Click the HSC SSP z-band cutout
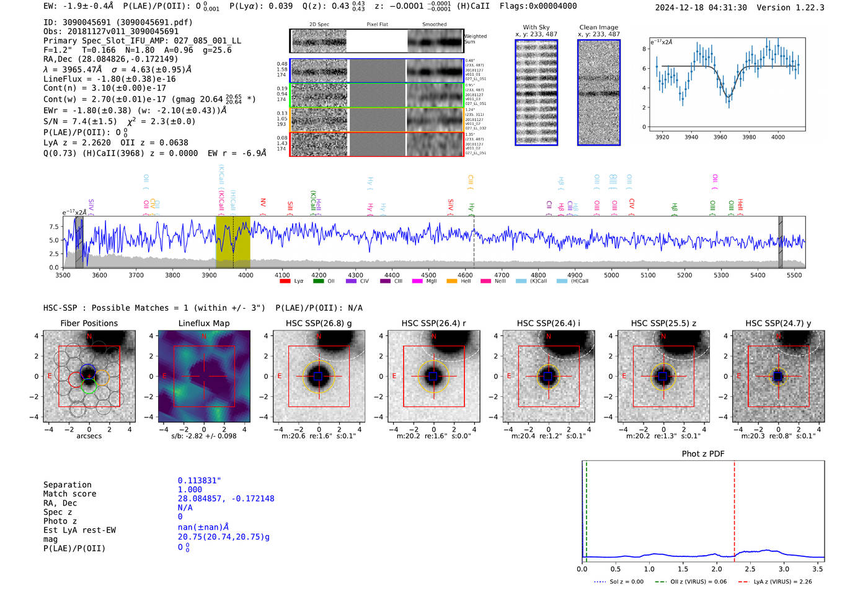The width and height of the screenshot is (868, 591). point(663,376)
